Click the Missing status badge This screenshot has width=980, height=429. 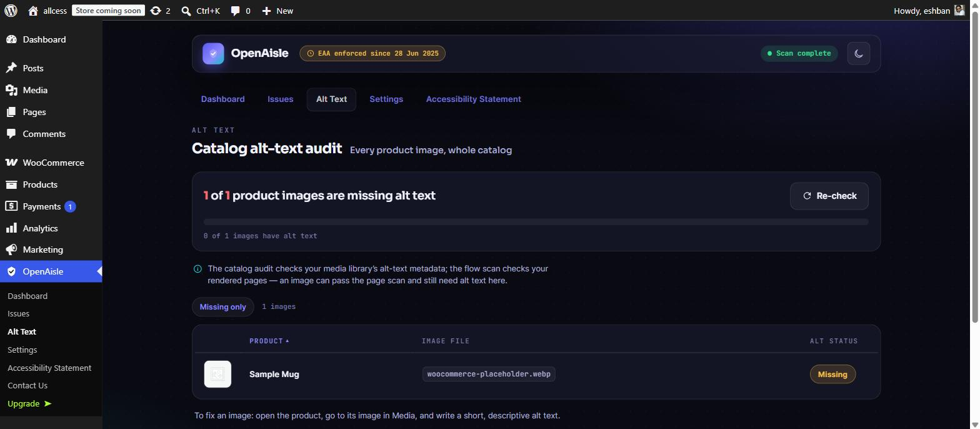pyautogui.click(x=832, y=375)
